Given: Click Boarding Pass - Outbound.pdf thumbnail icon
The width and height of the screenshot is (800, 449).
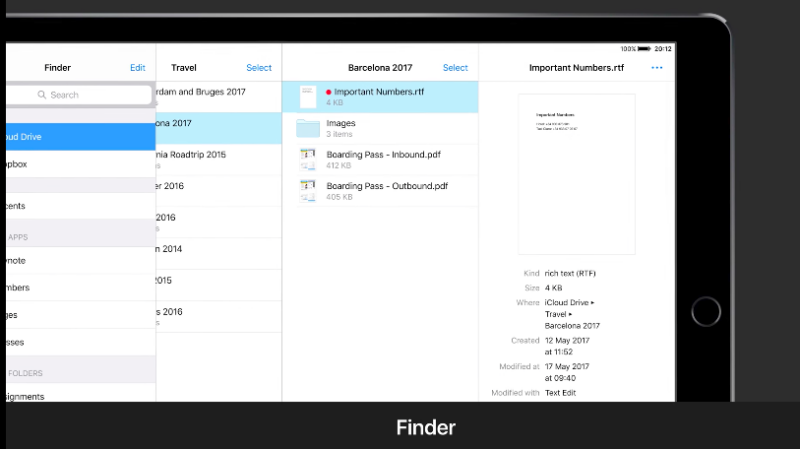Looking at the screenshot, I should point(308,191).
